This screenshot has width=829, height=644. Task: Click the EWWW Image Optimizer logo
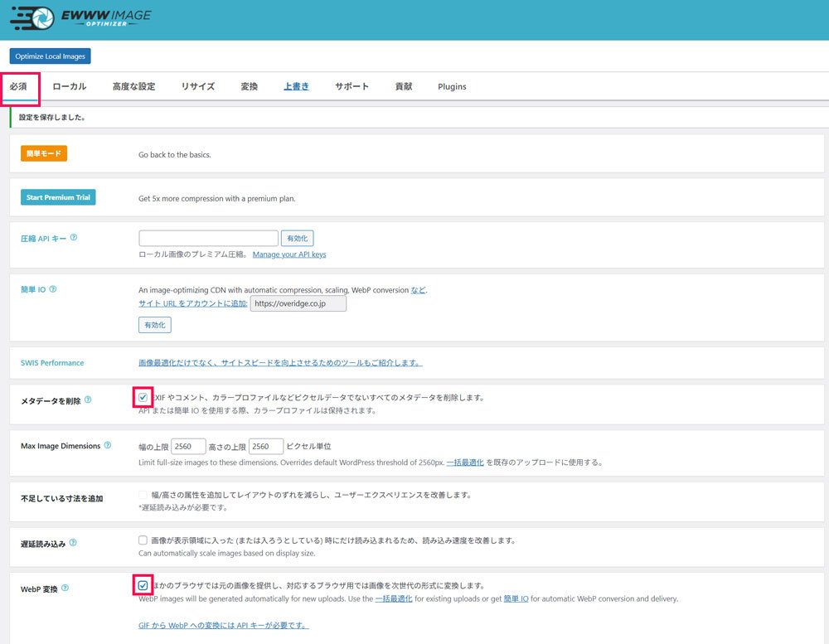tap(81, 17)
